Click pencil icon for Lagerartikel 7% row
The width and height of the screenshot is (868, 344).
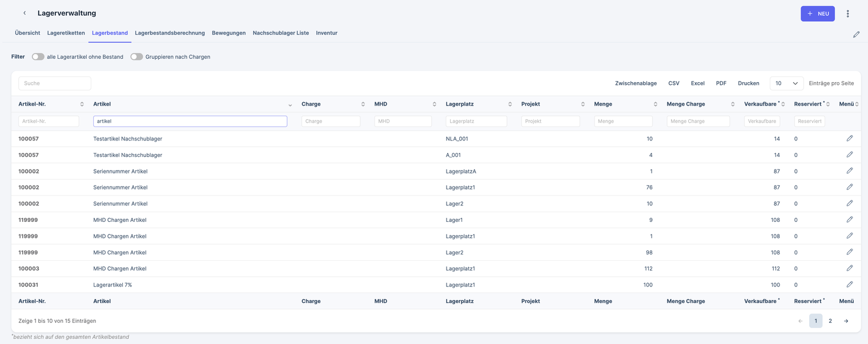pyautogui.click(x=849, y=285)
